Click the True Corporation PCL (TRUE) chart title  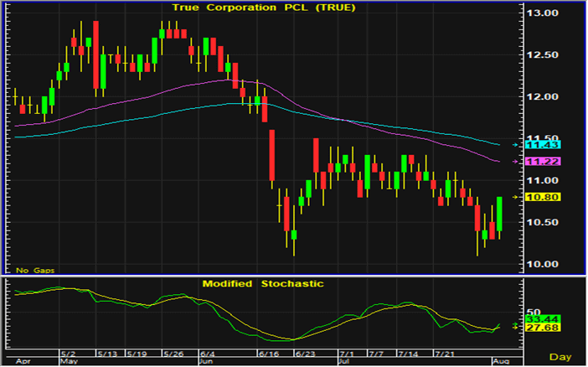263,8
